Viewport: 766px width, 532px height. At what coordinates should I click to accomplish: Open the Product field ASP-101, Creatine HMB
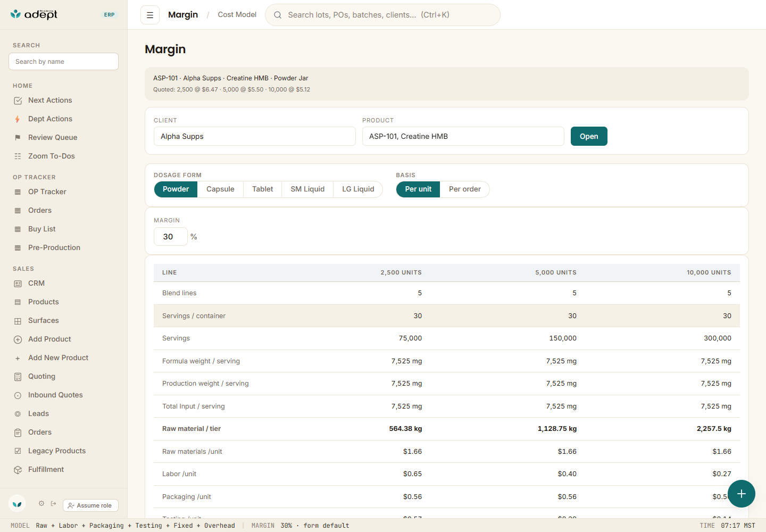pyautogui.click(x=463, y=136)
